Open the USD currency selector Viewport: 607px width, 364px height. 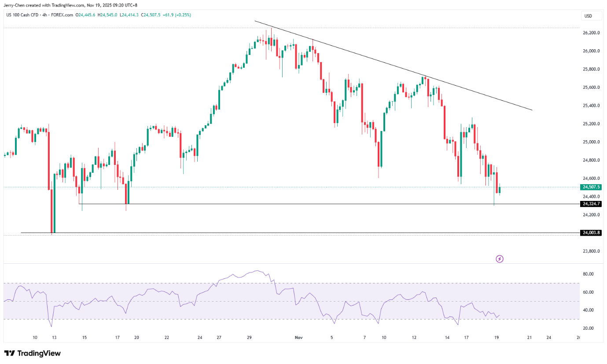pos(588,16)
